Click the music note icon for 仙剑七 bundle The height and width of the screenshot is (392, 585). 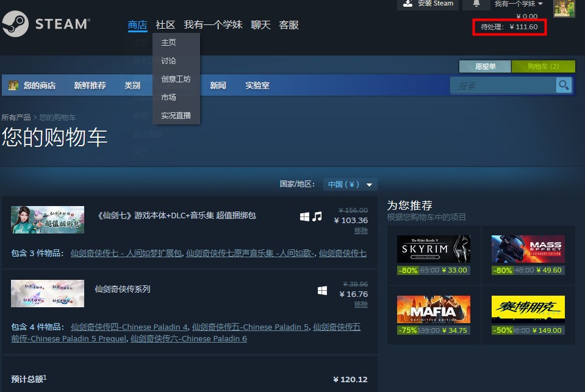coord(317,216)
